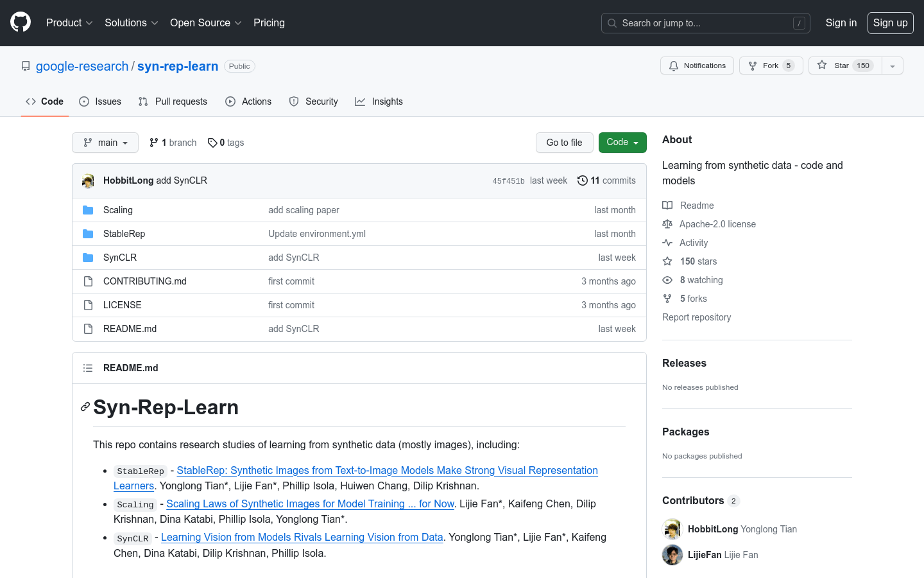The image size is (924, 578).
Task: Click the CONTRIBUTING.md file icon
Action: [x=88, y=281]
